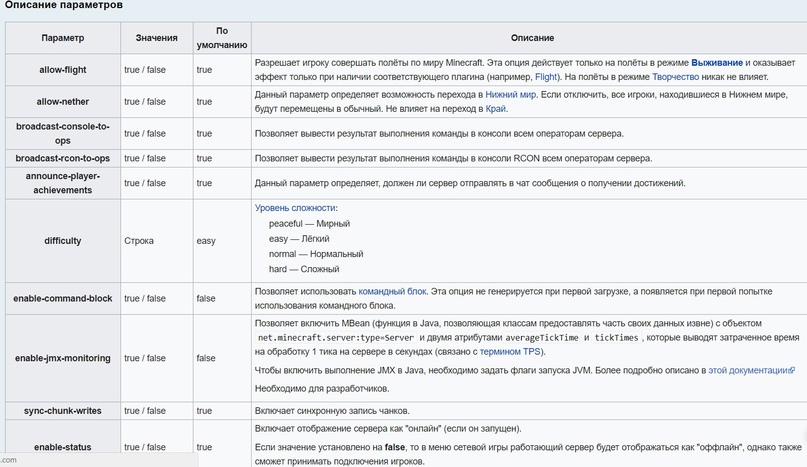Click the bold false word in enable-status description
This screenshot has height=467, width=807.
[395, 447]
